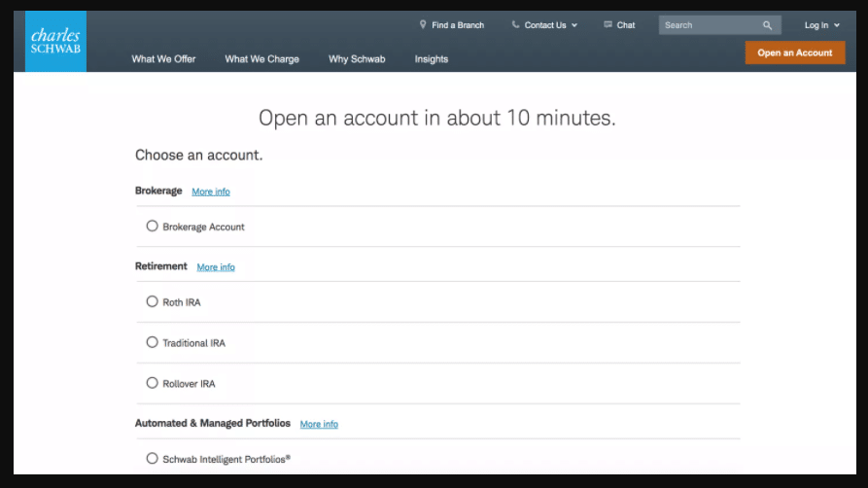Click the Schwab Intelligent Portfolios label text
868x488 pixels.
pos(226,459)
